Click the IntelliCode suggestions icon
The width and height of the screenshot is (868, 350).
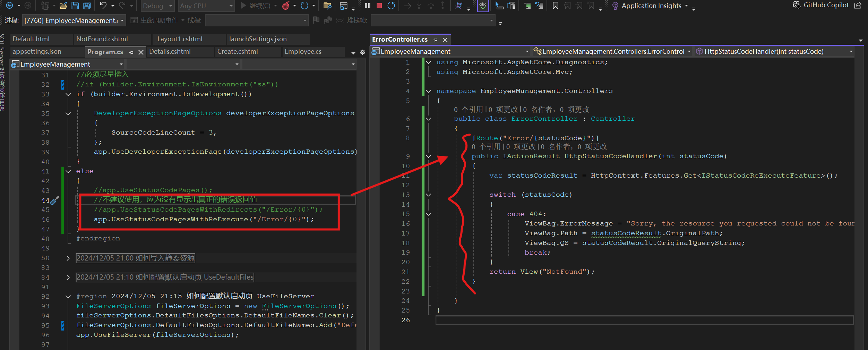tap(458, 6)
